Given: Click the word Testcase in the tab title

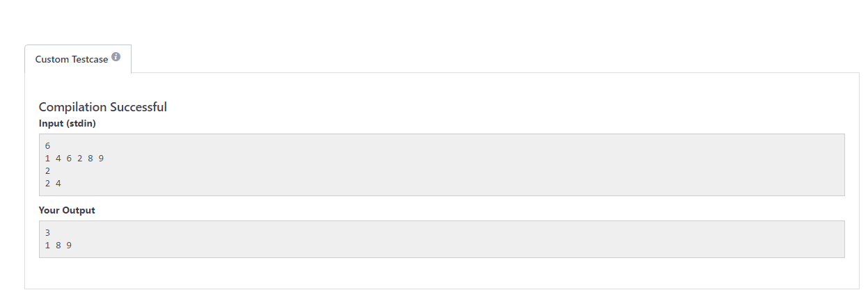Looking at the screenshot, I should pos(90,59).
